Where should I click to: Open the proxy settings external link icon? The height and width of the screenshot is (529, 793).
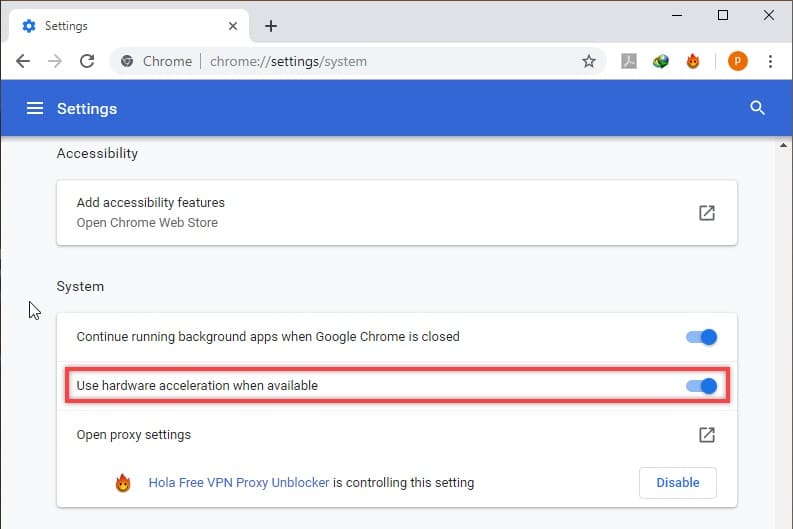[x=707, y=434]
